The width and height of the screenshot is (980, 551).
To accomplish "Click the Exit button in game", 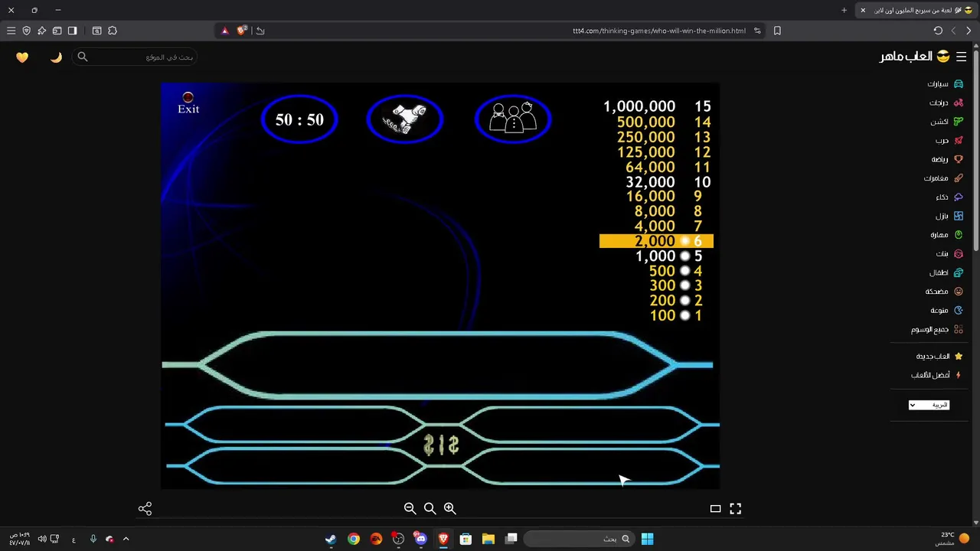I will pyautogui.click(x=188, y=103).
